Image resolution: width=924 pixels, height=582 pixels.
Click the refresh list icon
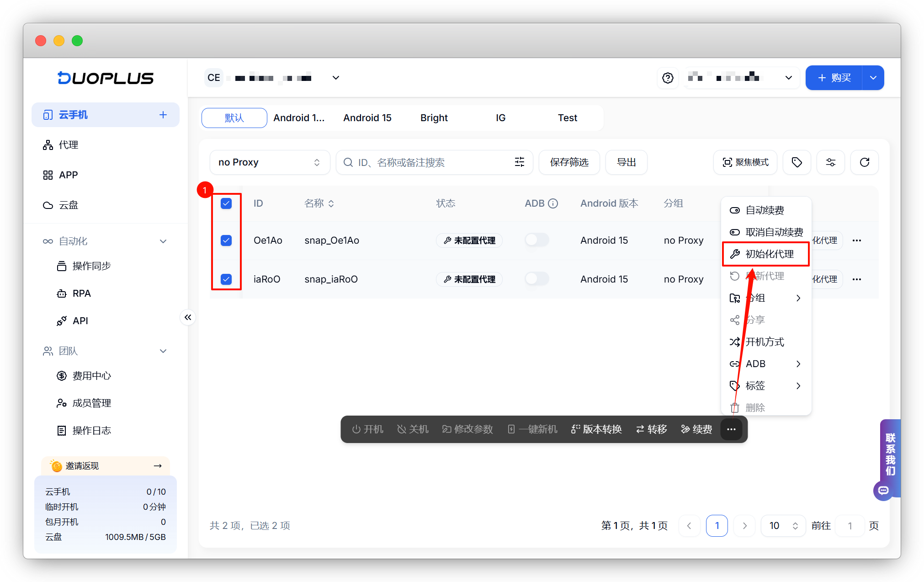864,162
